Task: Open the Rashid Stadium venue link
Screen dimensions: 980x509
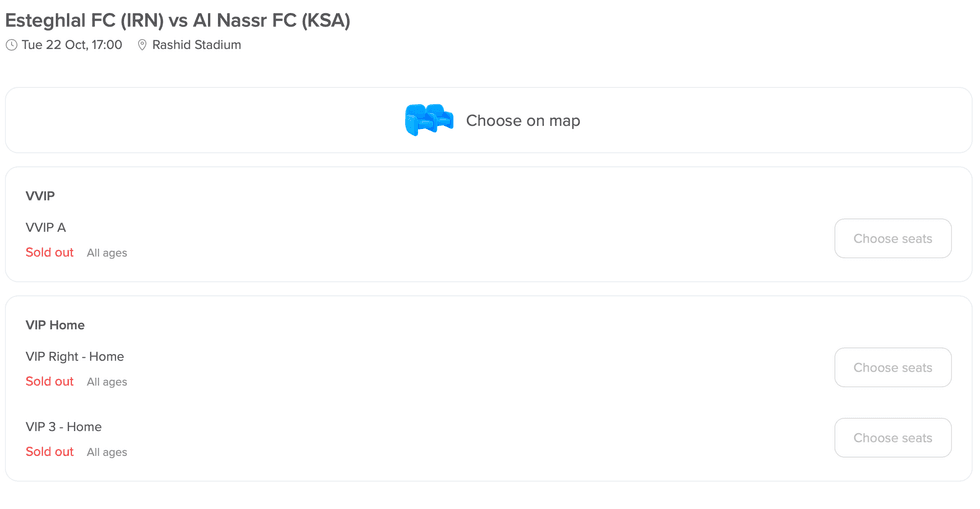Action: coord(196,45)
